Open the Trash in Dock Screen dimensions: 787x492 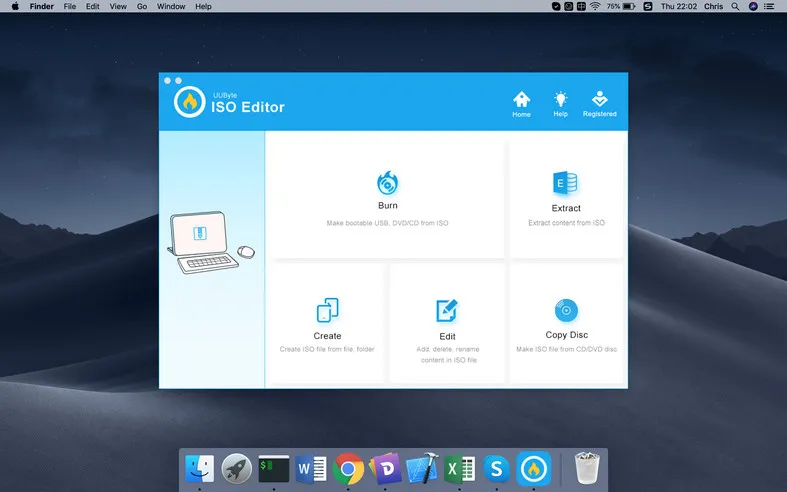pos(587,468)
